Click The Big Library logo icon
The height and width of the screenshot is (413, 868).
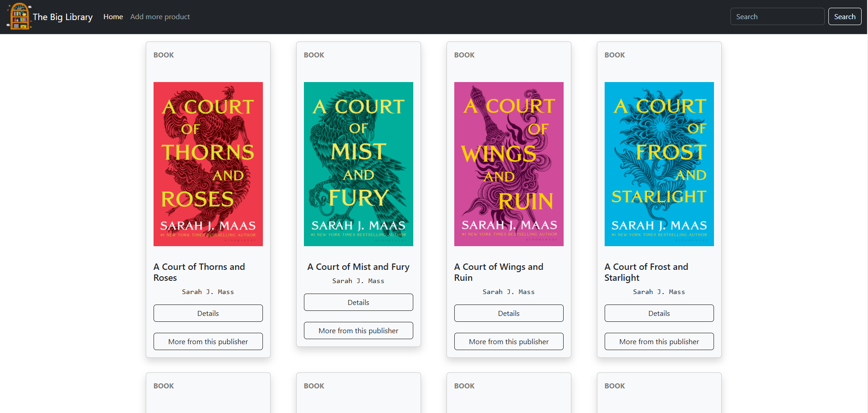[19, 16]
